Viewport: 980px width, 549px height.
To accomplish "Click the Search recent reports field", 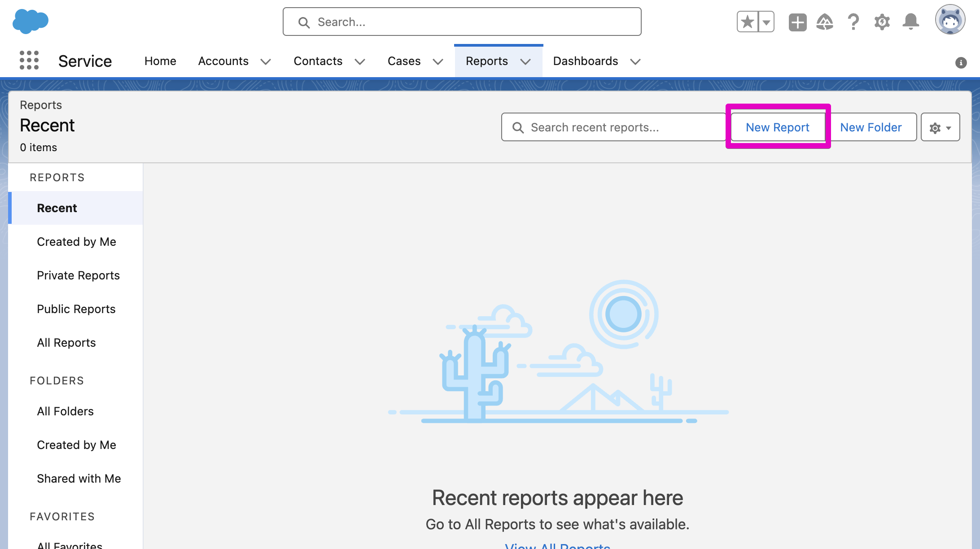I will (619, 127).
